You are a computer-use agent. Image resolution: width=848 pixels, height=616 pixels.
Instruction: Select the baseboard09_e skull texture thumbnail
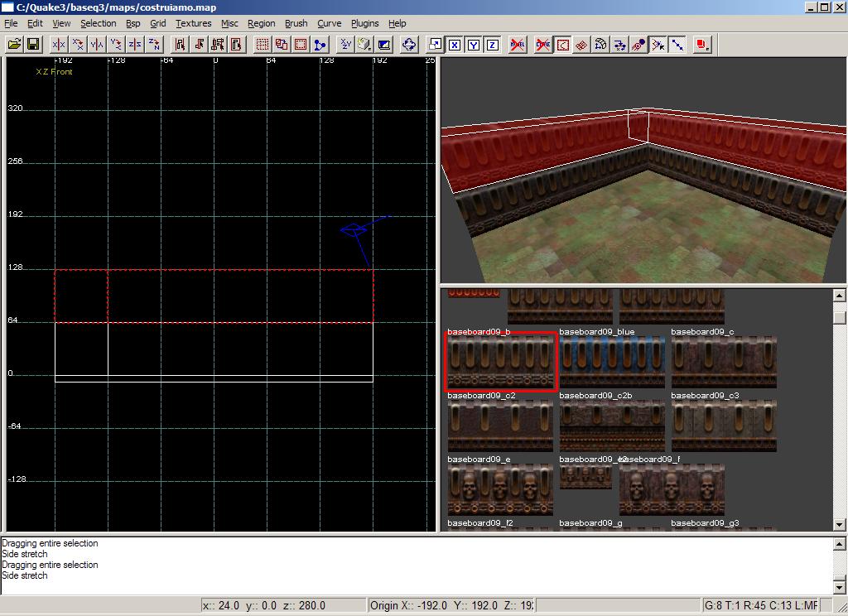coord(500,489)
